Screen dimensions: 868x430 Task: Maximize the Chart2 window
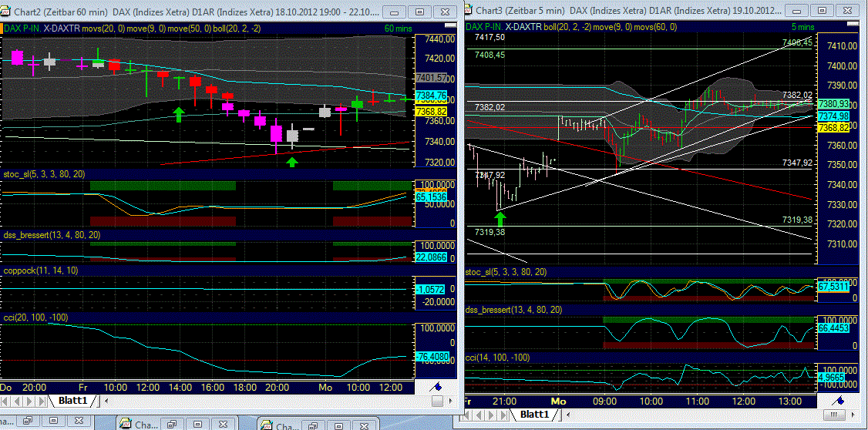pyautogui.click(x=419, y=12)
